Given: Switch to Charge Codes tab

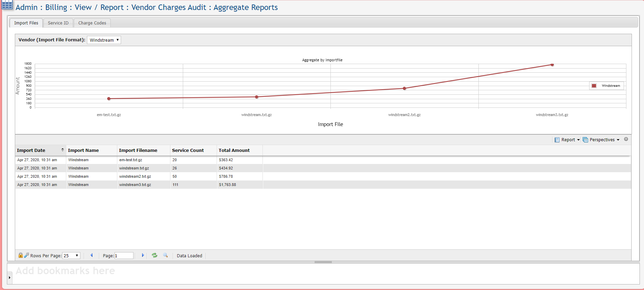Looking at the screenshot, I should [92, 23].
